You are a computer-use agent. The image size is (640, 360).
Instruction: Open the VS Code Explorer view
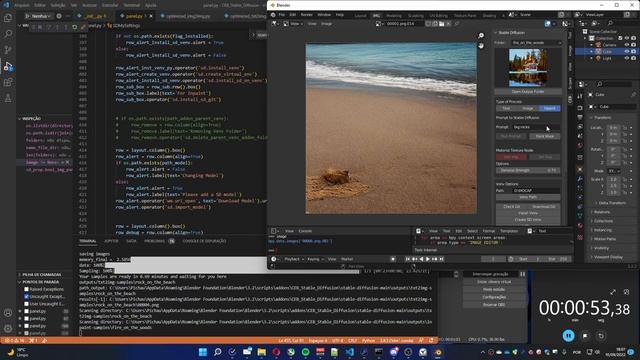[x=8, y=18]
